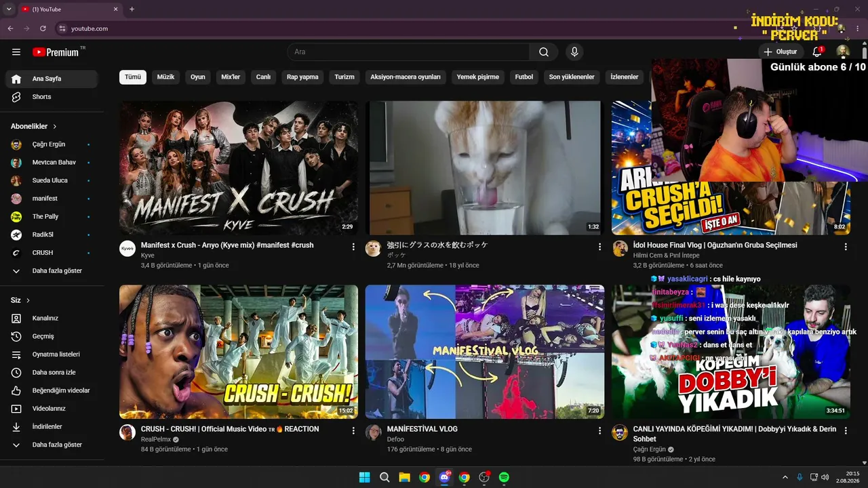Play the Manifestival Vlog thumbnail

485,352
